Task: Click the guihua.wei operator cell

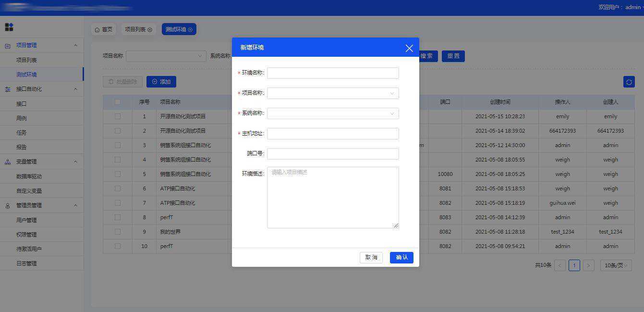Action: [x=562, y=203]
